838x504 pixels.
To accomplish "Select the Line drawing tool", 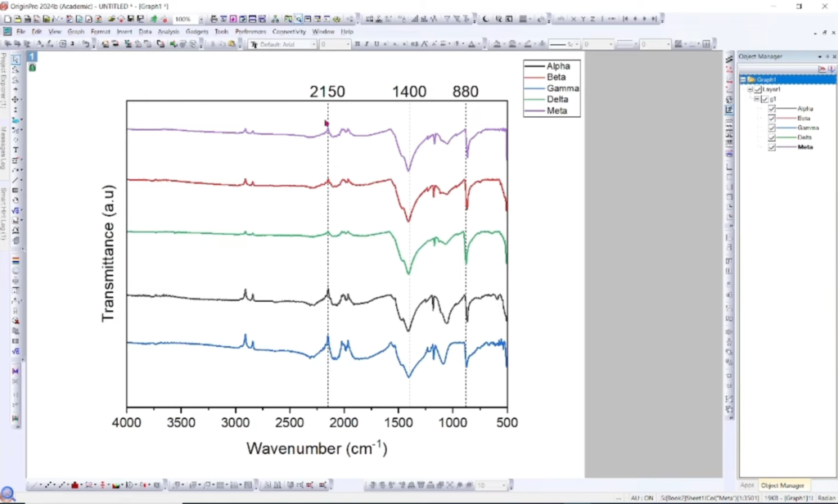I will point(16,180).
